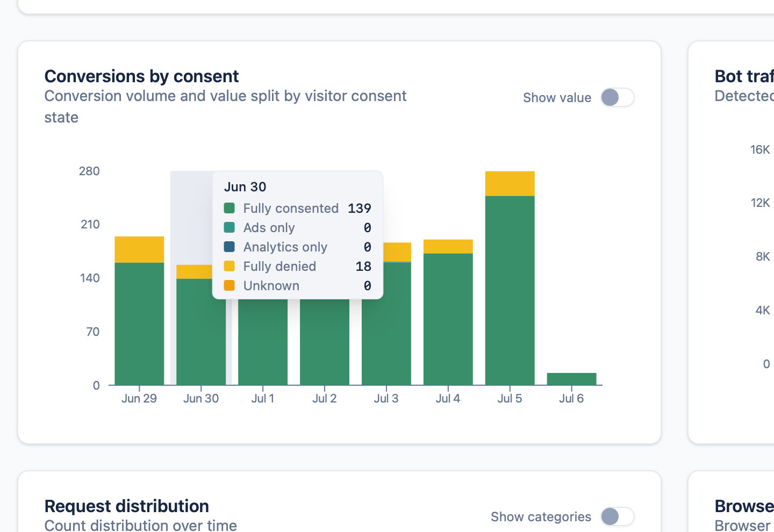Click the Show value label
Image resolution: width=774 pixels, height=532 pixels.
pyautogui.click(x=557, y=97)
